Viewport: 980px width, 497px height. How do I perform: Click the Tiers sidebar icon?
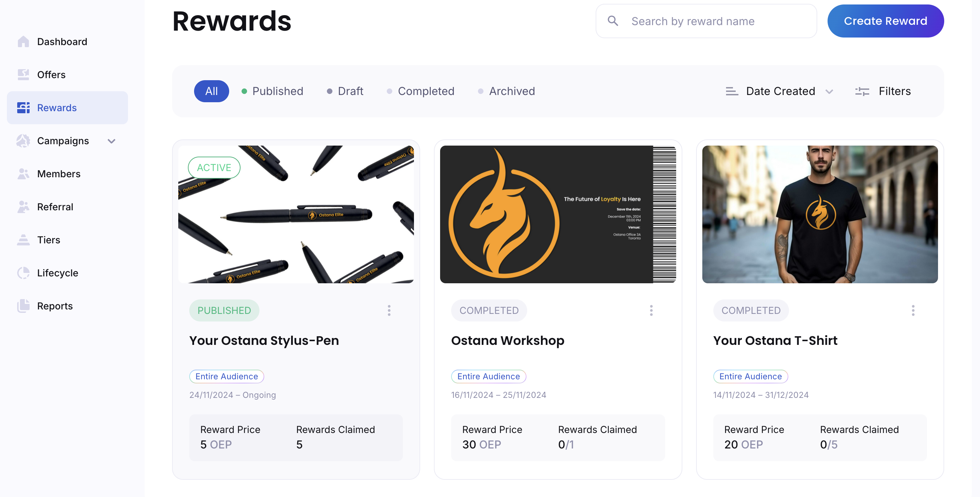coord(23,240)
